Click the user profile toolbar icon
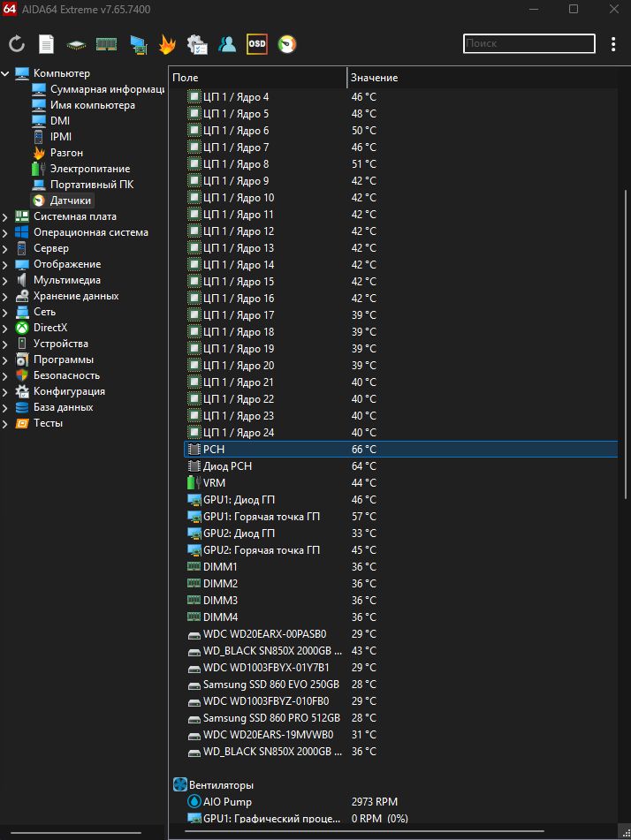This screenshot has height=840, width=631. click(227, 44)
